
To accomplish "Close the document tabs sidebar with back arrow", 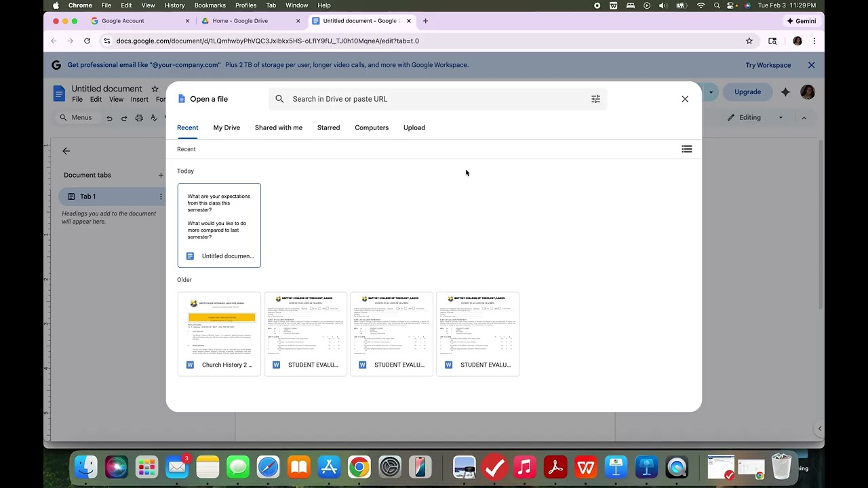I will [x=66, y=151].
